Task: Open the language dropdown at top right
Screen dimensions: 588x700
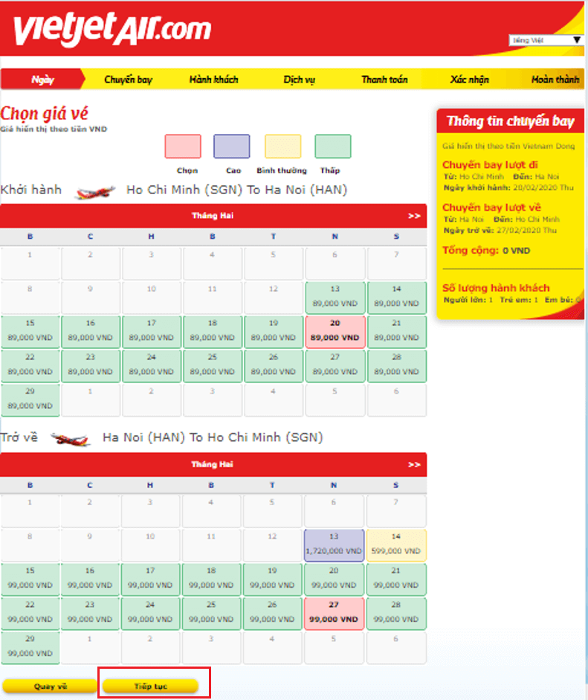Action: 546,40
